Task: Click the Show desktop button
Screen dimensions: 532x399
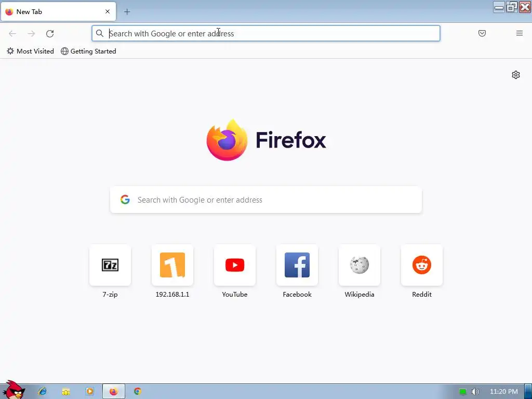Action: (x=528, y=392)
